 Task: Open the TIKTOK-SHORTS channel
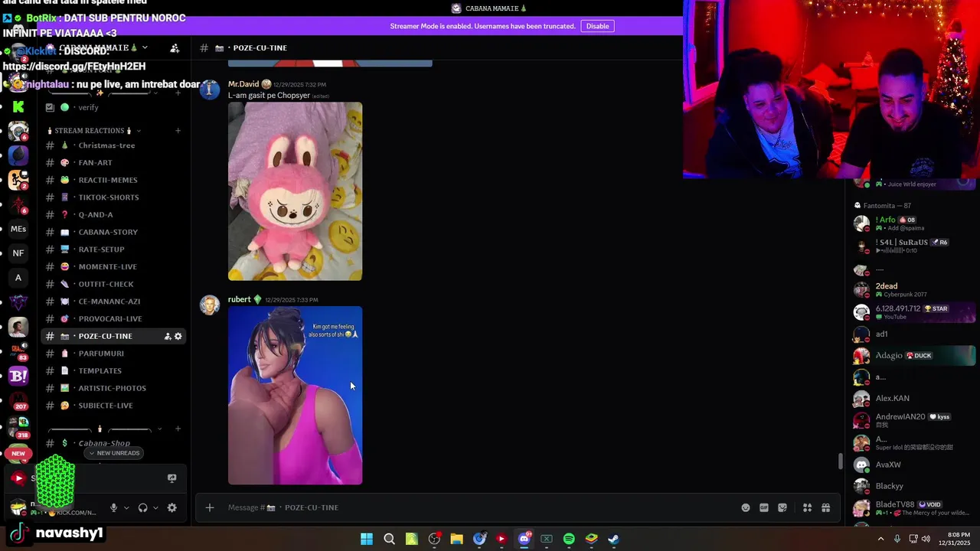click(x=115, y=197)
